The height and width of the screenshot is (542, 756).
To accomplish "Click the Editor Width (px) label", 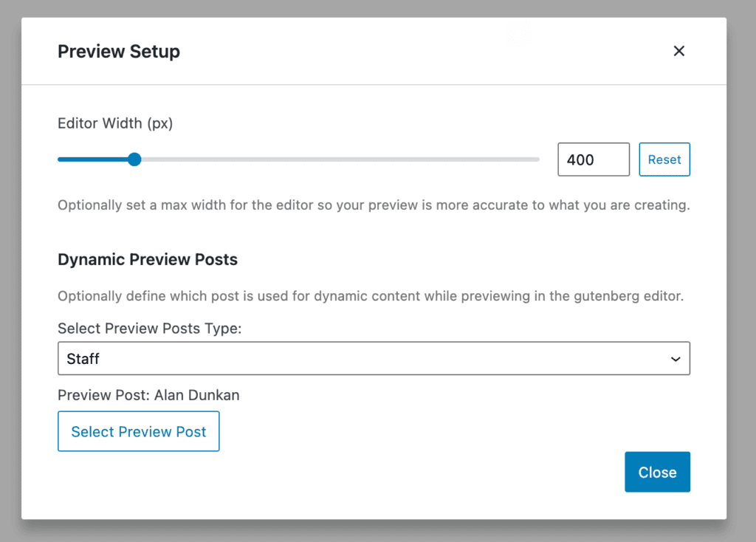I will pos(115,123).
